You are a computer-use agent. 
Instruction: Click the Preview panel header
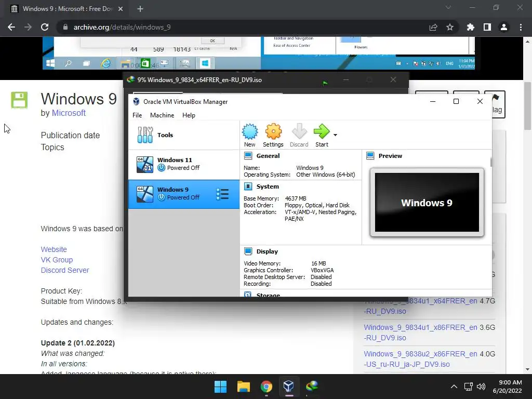[x=390, y=156]
